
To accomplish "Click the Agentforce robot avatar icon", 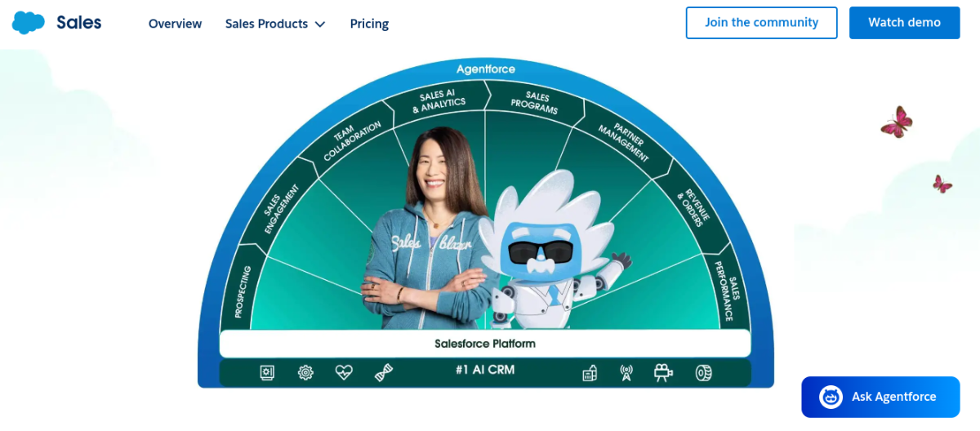I will 831,397.
